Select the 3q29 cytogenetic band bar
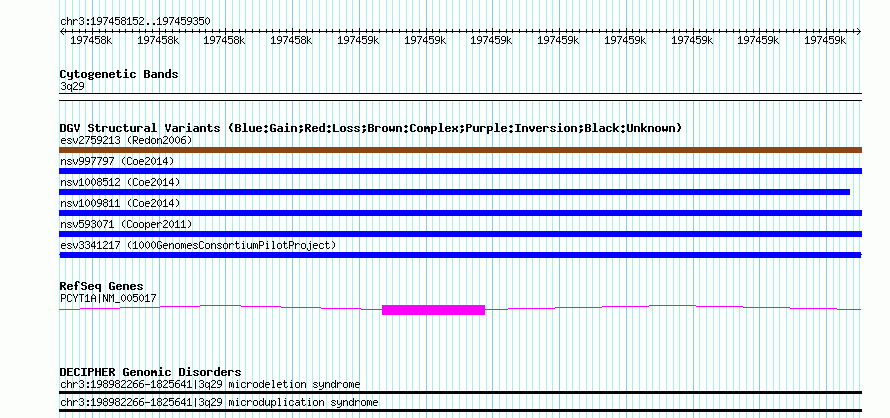890x418 pixels. 460,97
